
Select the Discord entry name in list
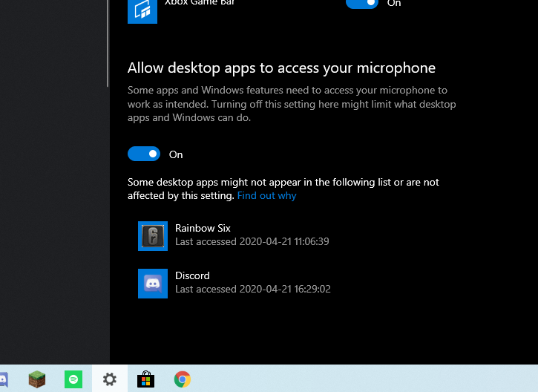coord(192,275)
